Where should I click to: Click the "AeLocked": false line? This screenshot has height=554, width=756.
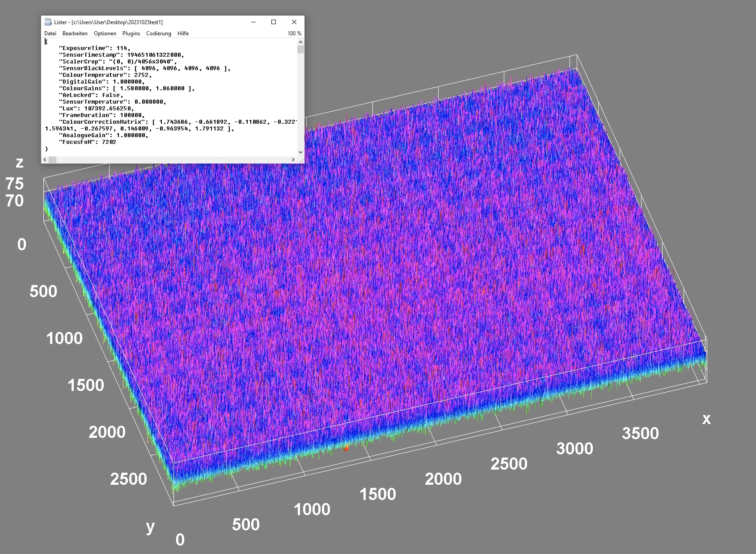click(x=91, y=95)
